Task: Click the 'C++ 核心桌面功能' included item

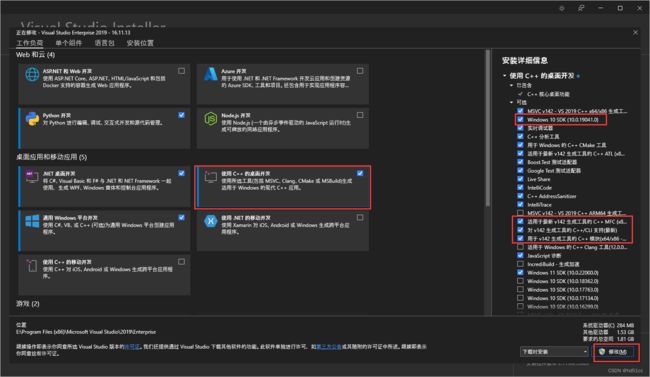Action: (x=548, y=94)
